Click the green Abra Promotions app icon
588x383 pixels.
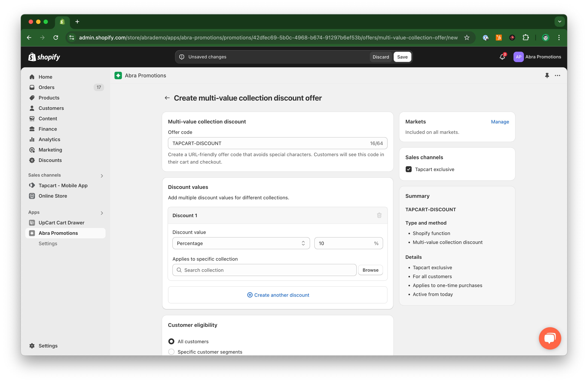118,76
